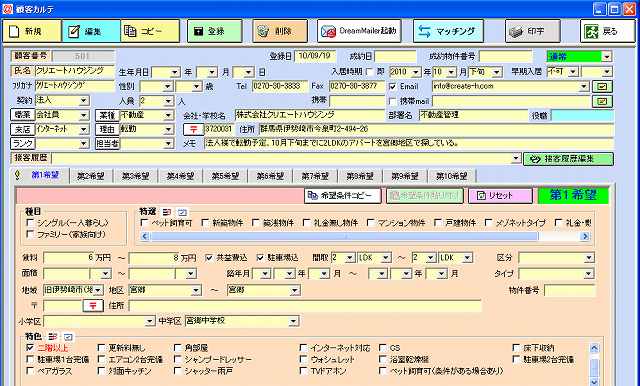Check the 更新料無し checkbox
The image size is (640, 386).
click(x=101, y=348)
